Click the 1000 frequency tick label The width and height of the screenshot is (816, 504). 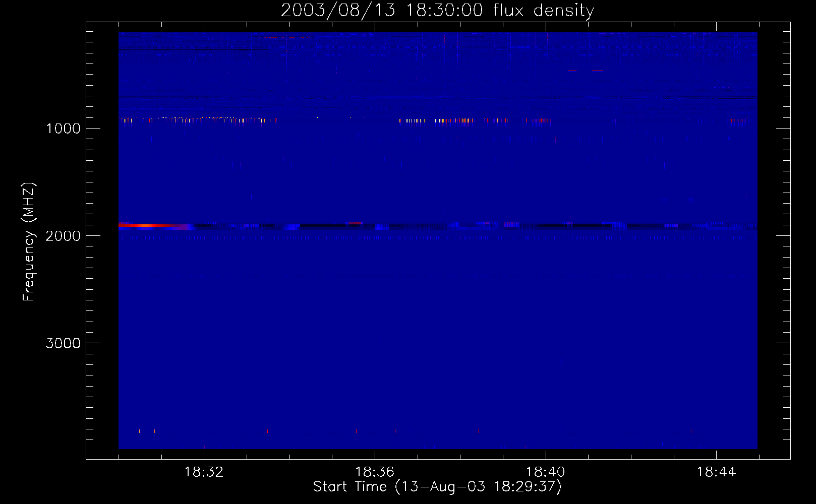click(63, 129)
